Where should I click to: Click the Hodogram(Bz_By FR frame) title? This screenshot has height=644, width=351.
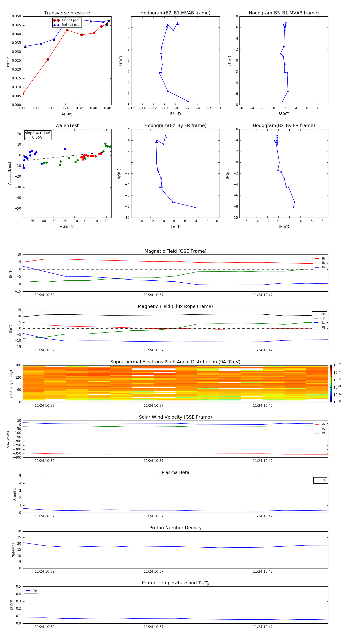click(x=175, y=125)
